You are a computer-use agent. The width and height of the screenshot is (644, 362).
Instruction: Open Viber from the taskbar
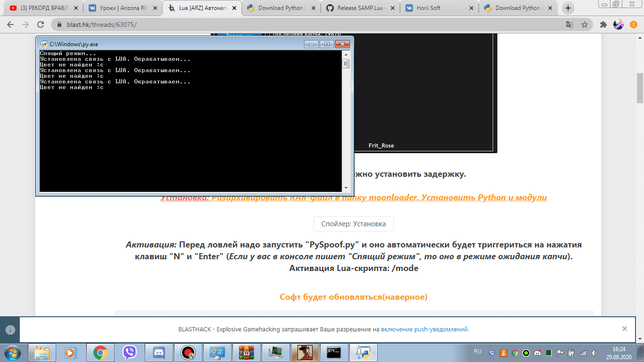(x=129, y=352)
